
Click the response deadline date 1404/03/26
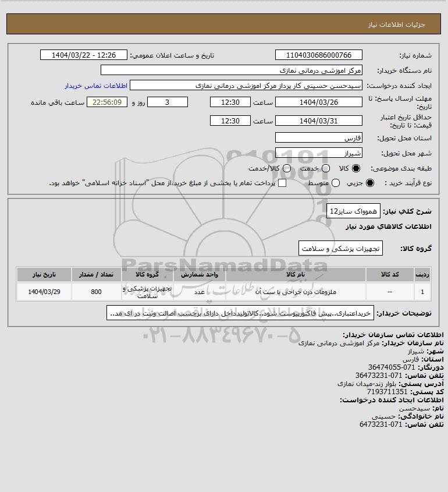point(318,102)
